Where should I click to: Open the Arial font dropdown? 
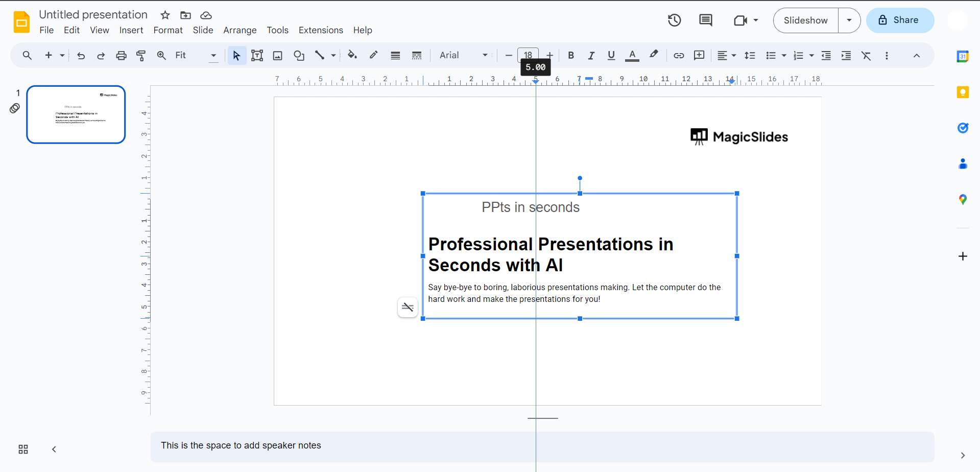[463, 55]
